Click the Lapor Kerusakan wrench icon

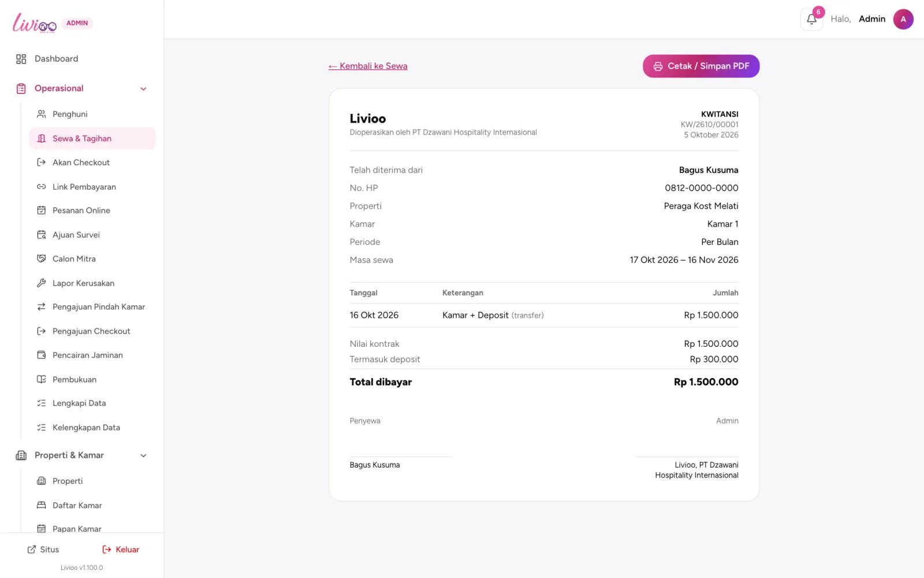click(42, 283)
